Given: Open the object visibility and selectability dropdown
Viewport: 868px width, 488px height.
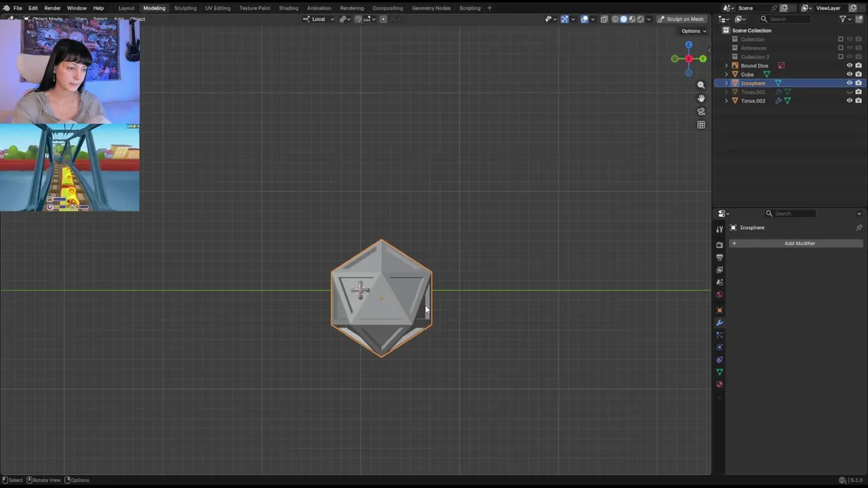Looking at the screenshot, I should pyautogui.click(x=551, y=19).
